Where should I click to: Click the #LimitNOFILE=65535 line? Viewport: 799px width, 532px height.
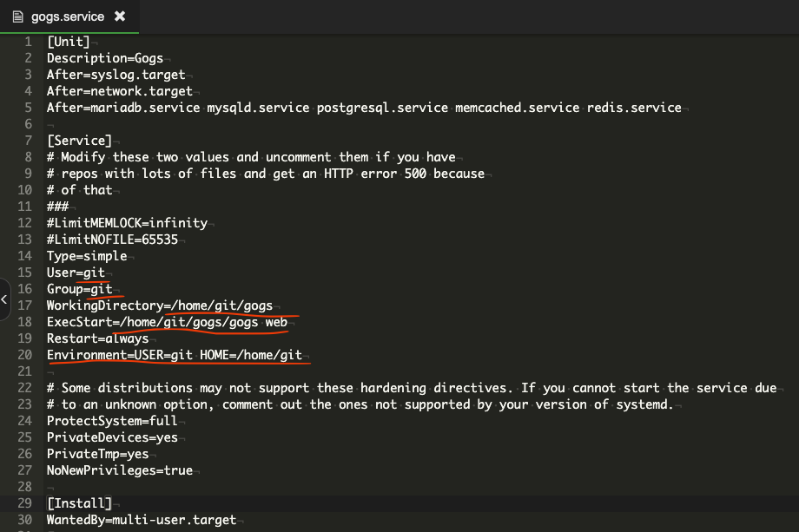pyautogui.click(x=113, y=240)
